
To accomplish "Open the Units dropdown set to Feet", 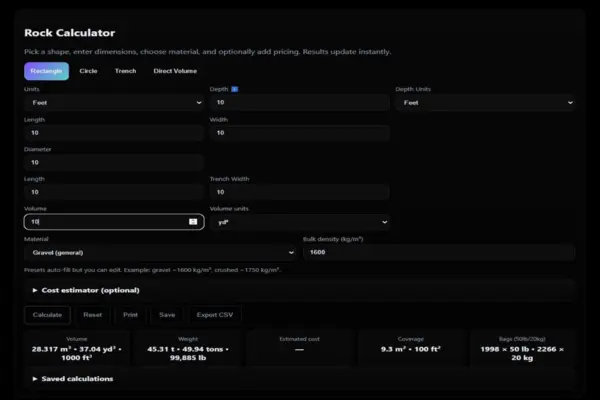I will click(114, 102).
